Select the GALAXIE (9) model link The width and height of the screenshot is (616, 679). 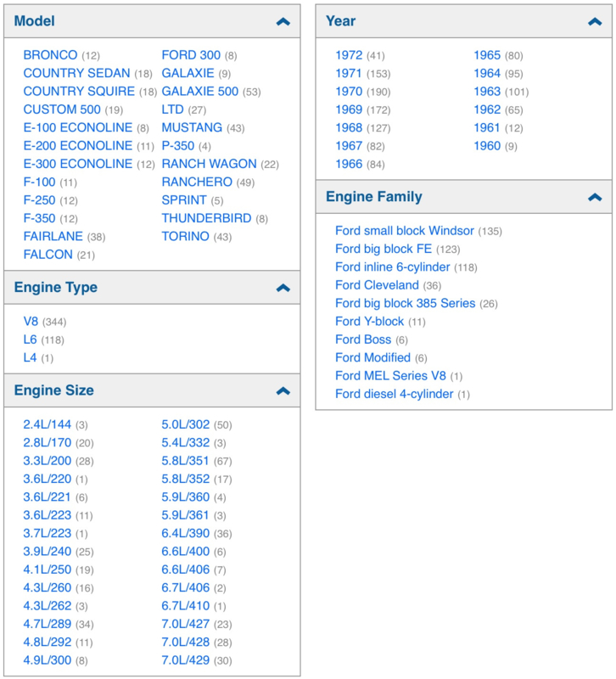point(188,73)
